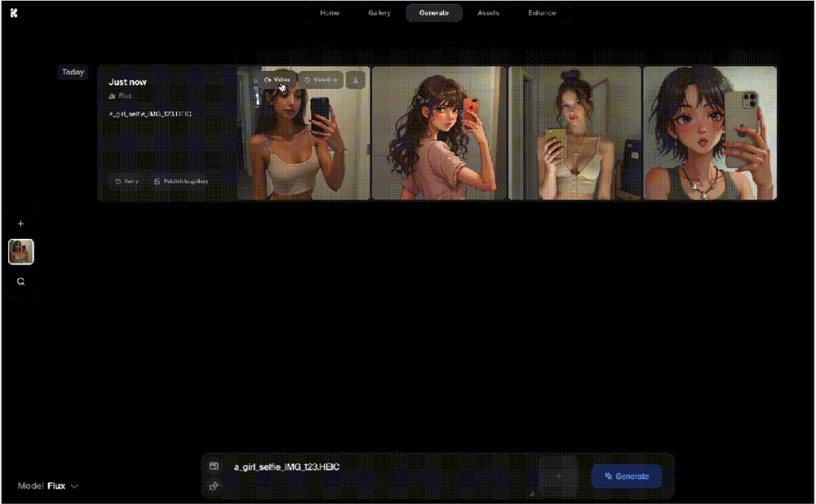Image resolution: width=816 pixels, height=504 pixels.
Task: Open the fourth short-haired anime image
Action: 710,133
